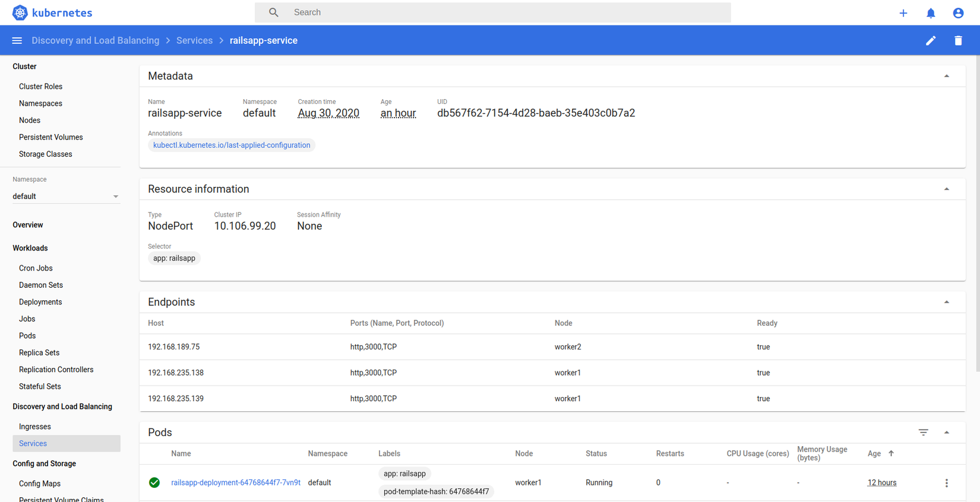Click the pod-template-hash label chip

point(437,491)
